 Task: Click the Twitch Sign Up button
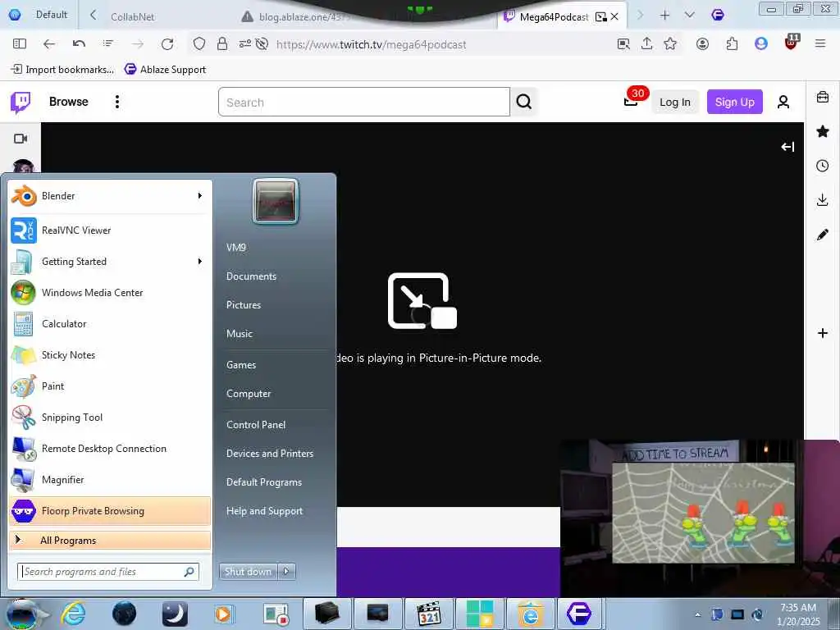pyautogui.click(x=734, y=102)
